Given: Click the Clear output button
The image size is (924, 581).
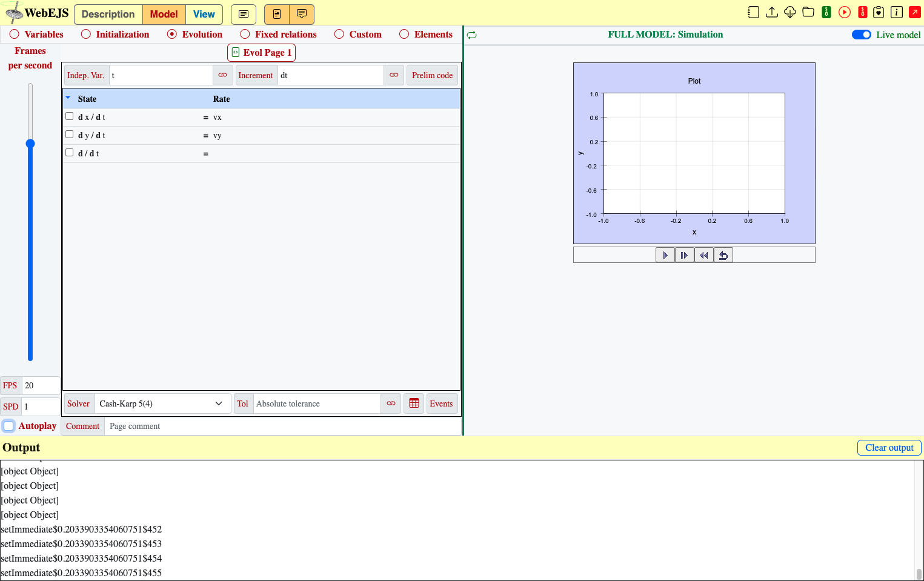Looking at the screenshot, I should coord(889,448).
